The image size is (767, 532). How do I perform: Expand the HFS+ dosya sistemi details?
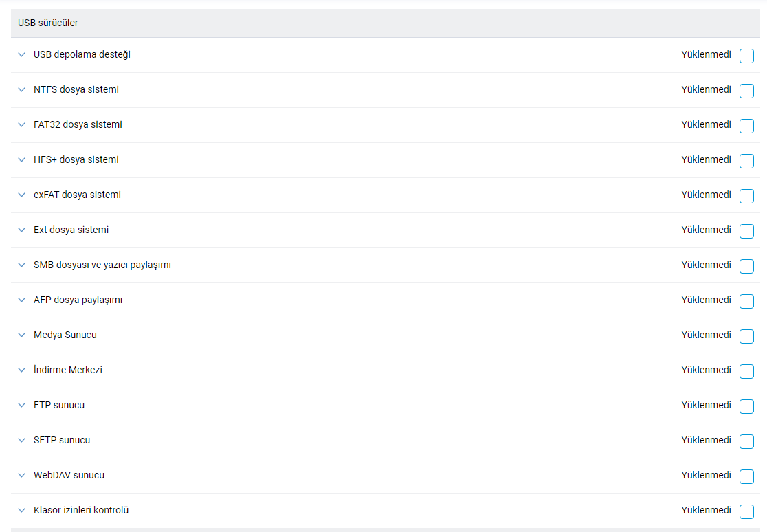[x=21, y=159]
